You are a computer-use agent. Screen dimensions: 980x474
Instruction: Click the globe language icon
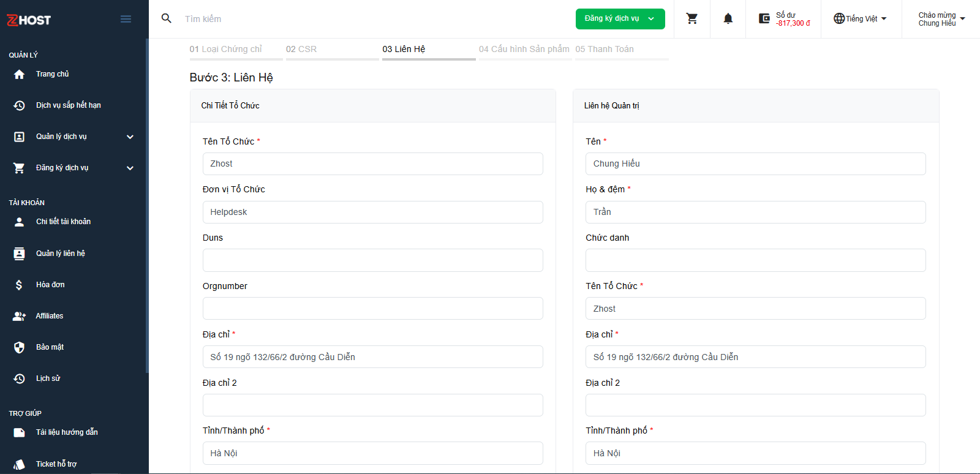coord(839,18)
